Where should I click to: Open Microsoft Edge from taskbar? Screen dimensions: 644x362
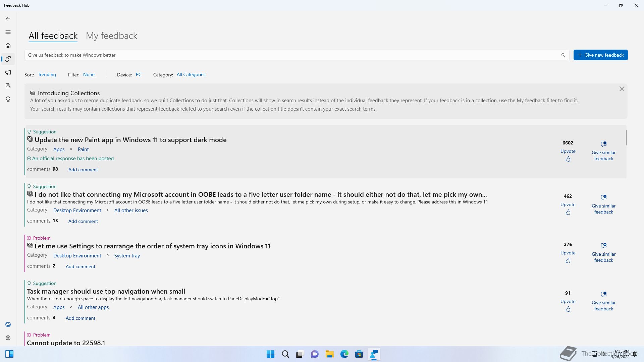[344, 354]
